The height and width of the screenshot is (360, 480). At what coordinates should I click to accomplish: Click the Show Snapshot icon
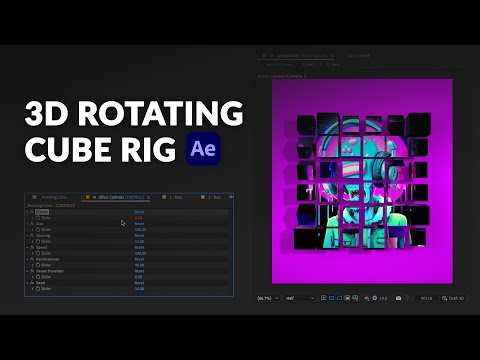click(406, 298)
